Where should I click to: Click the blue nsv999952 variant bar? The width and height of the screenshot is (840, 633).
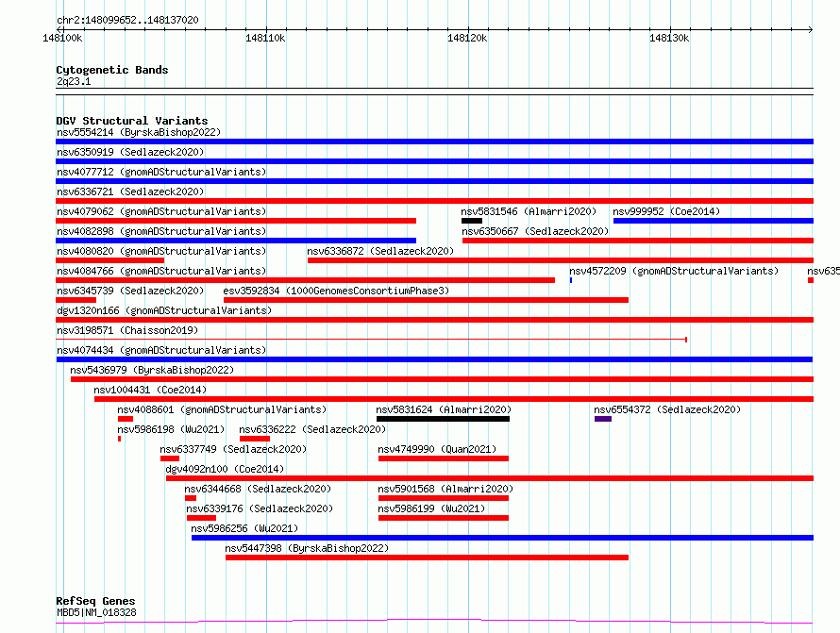(x=713, y=221)
